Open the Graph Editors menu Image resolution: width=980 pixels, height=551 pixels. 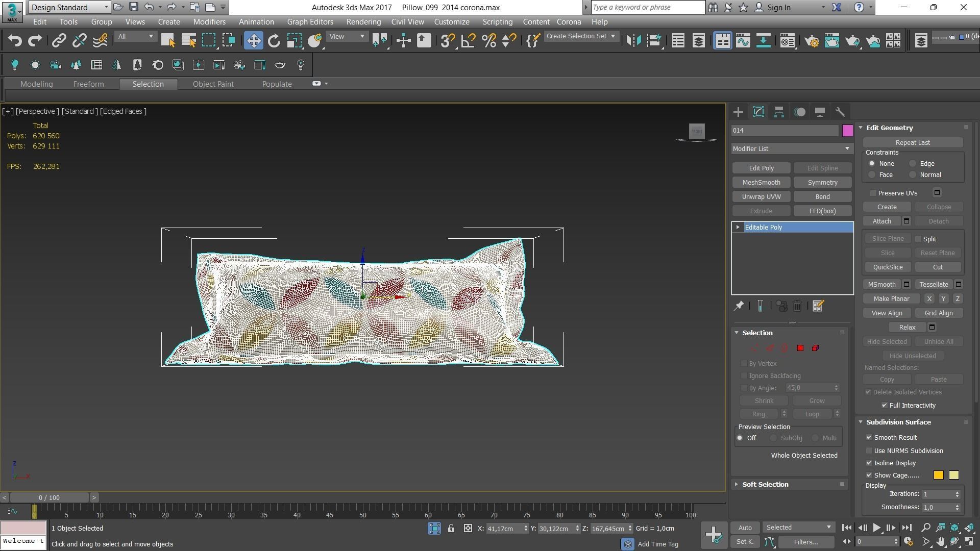click(x=310, y=22)
